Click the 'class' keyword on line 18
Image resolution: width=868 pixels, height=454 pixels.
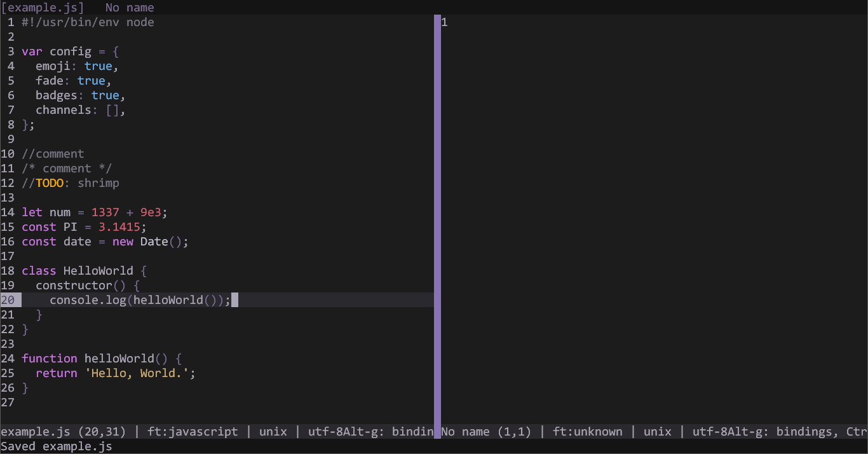tap(39, 271)
